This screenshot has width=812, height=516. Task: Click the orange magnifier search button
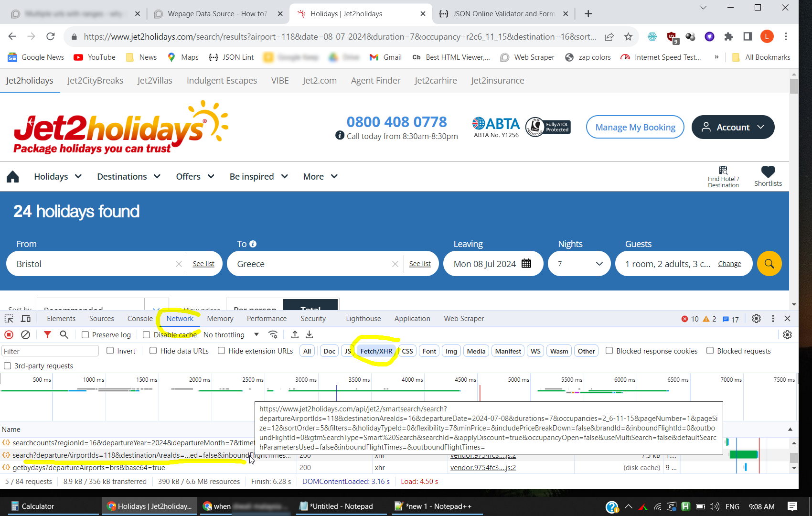point(769,264)
